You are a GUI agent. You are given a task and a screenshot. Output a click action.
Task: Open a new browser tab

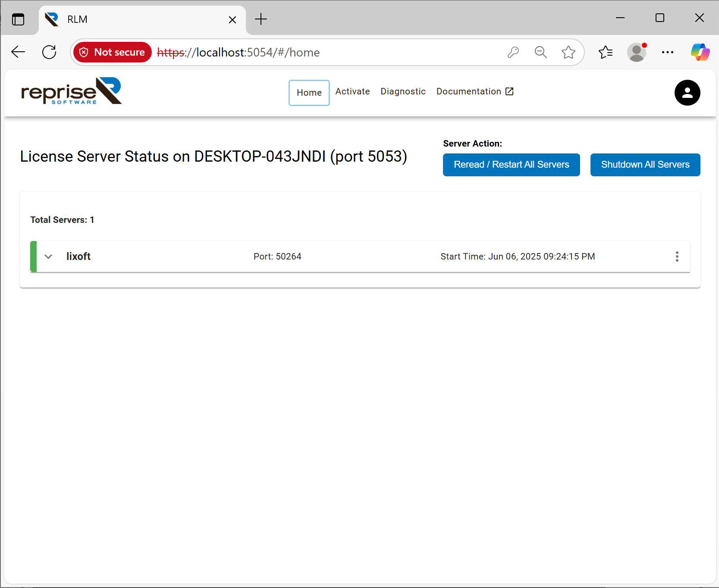(x=261, y=19)
